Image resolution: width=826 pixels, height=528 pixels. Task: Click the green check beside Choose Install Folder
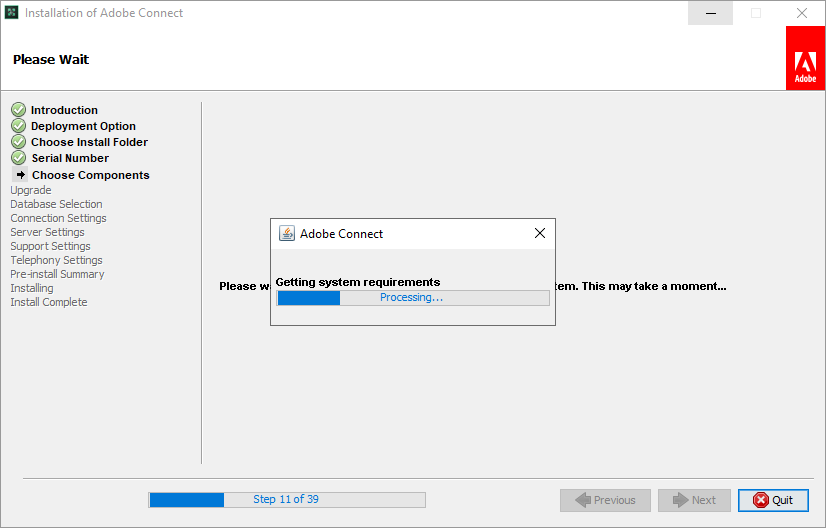pos(18,142)
